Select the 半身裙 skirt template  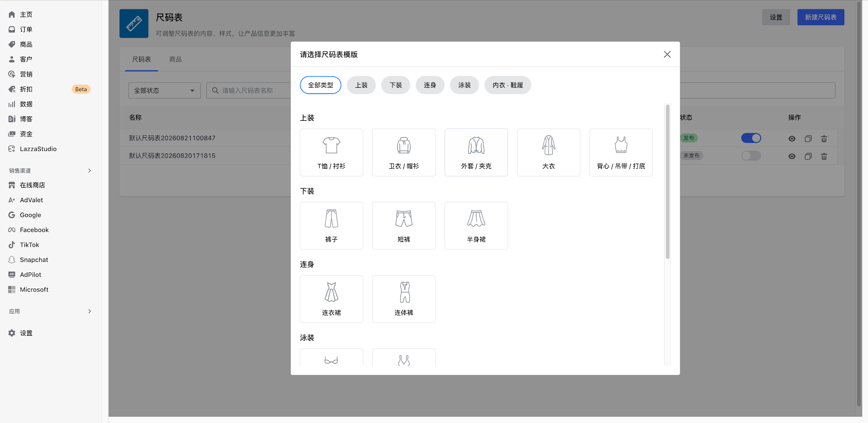pyautogui.click(x=476, y=226)
